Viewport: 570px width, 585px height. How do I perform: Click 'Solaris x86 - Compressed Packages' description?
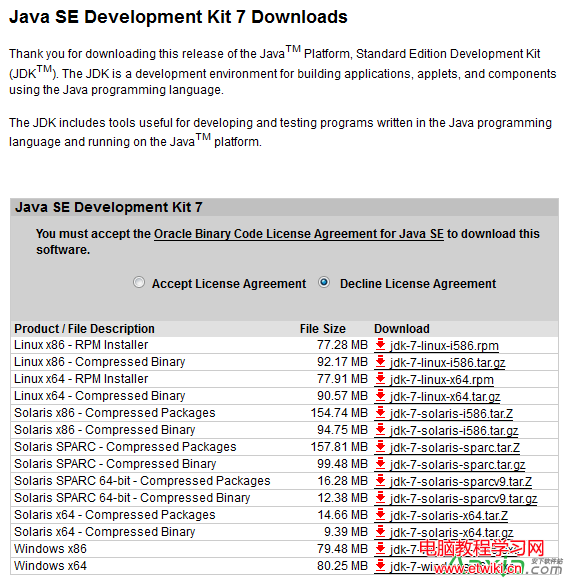pos(115,413)
